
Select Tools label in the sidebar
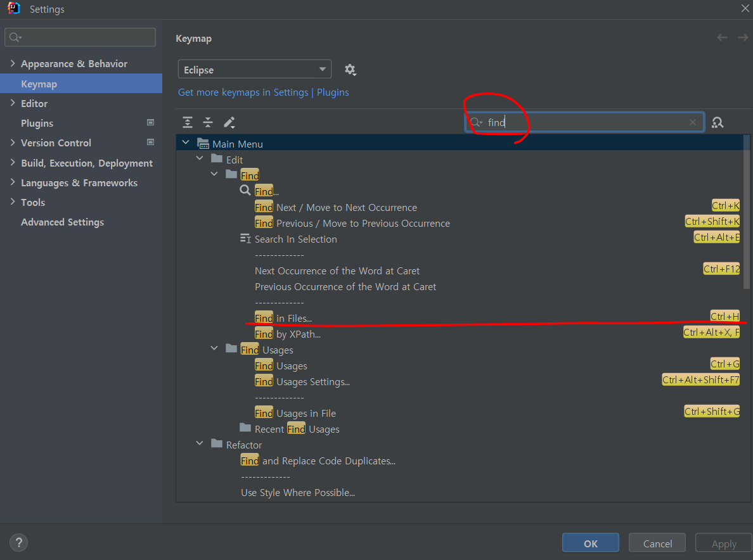tap(33, 203)
